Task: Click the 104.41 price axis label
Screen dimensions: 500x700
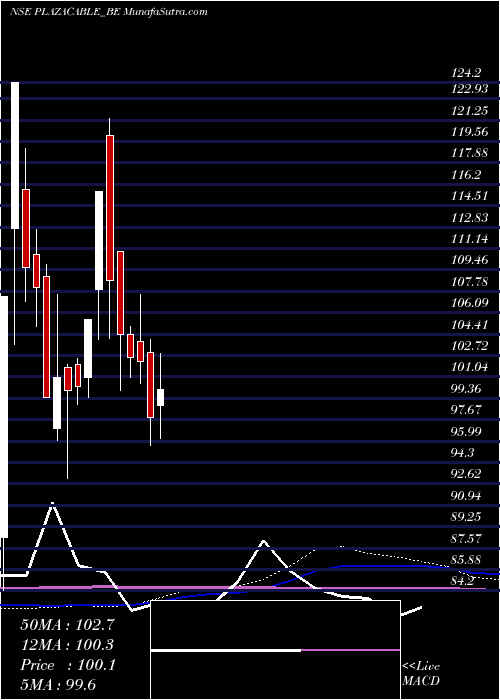Action: click(469, 324)
